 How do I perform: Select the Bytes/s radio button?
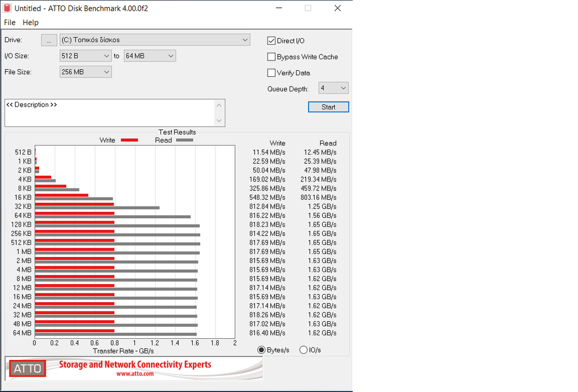click(261, 350)
